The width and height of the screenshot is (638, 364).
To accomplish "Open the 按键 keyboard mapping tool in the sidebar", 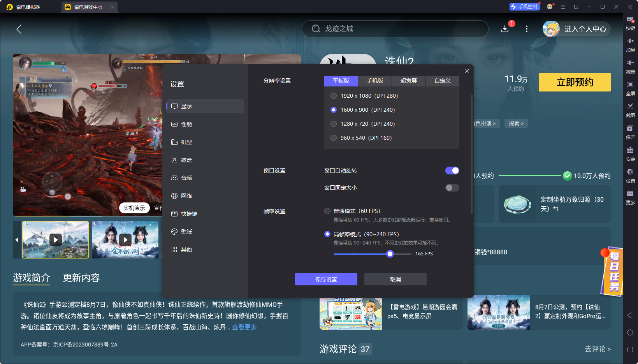I will coord(631,23).
